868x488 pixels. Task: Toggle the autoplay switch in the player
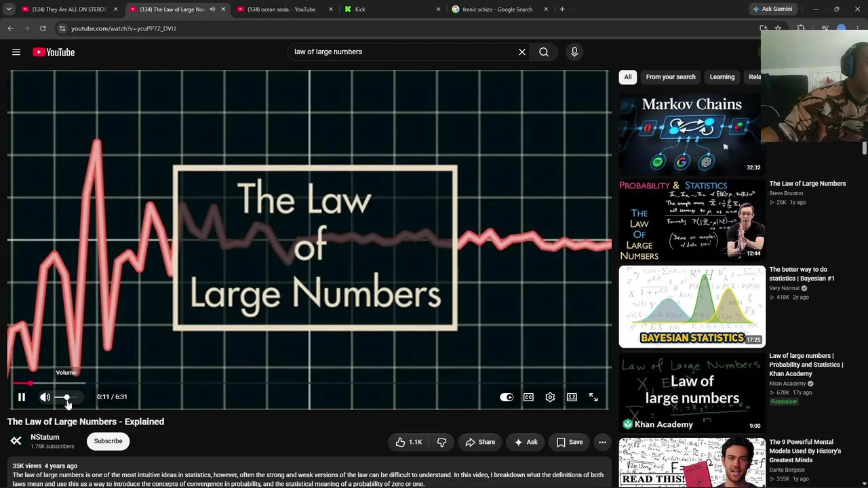507,397
